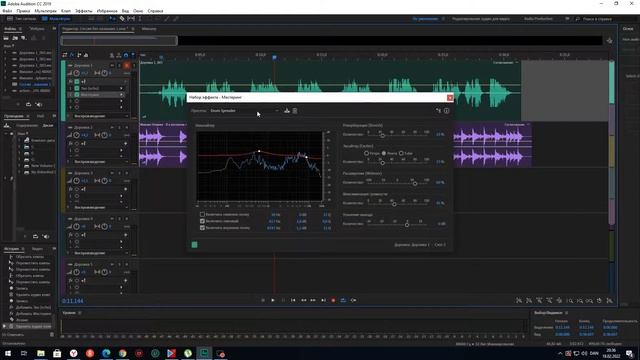
Task: Select the Tube exciter mode
Action: [401, 153]
